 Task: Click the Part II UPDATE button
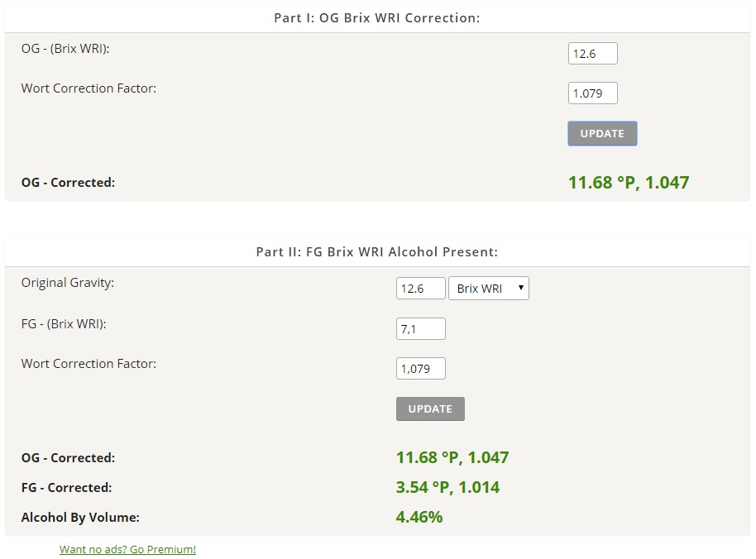coord(430,408)
